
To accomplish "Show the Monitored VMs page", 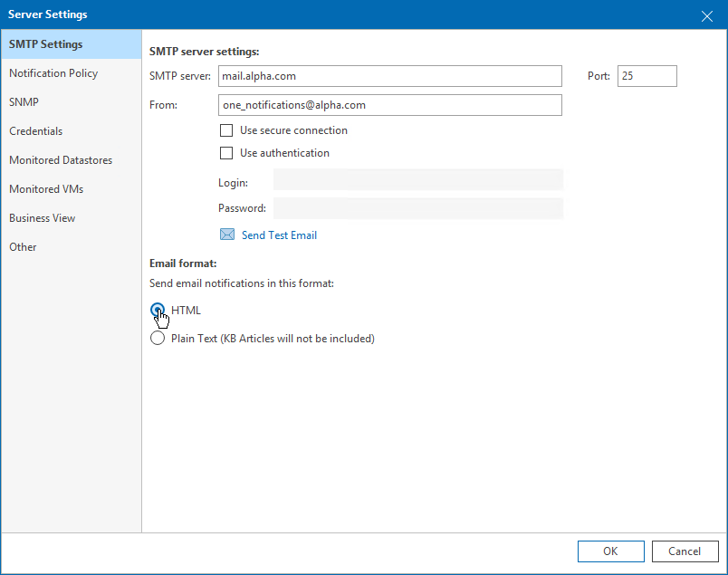I will point(46,189).
